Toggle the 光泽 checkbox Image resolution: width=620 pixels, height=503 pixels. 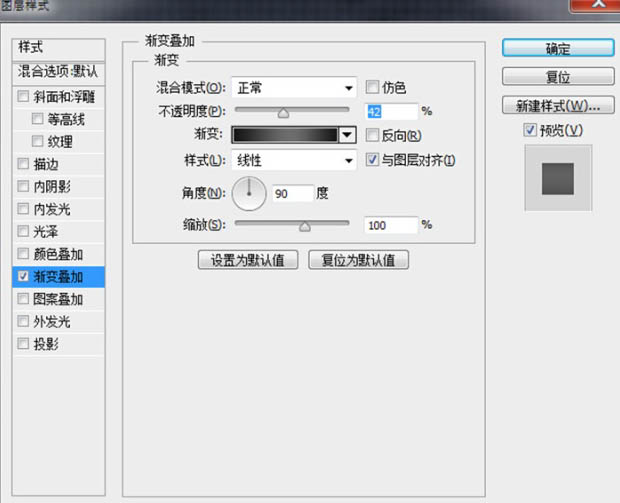click(x=23, y=231)
